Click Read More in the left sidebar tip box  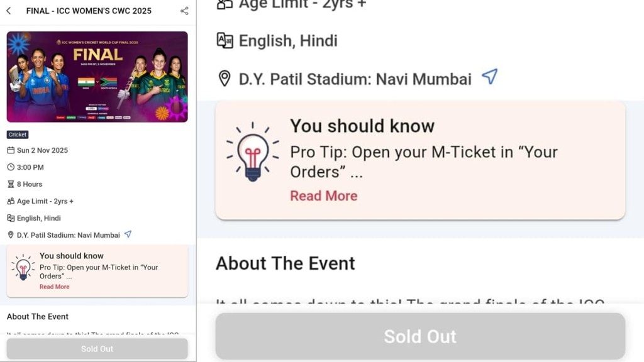coord(54,287)
